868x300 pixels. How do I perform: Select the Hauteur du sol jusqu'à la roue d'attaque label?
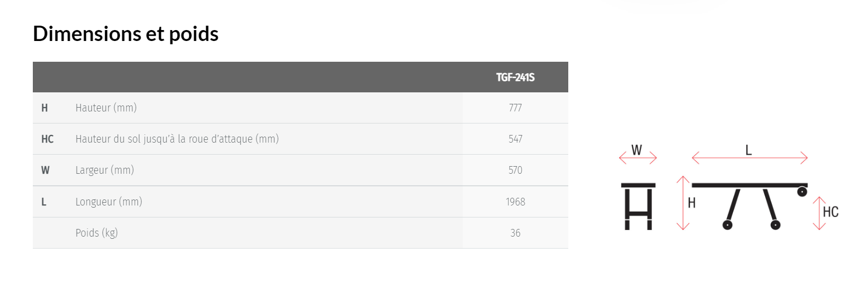click(x=177, y=139)
